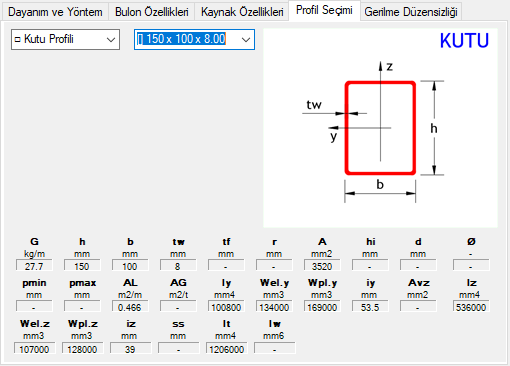Click the tw label in diagram
The height and width of the screenshot is (366, 510).
point(314,105)
